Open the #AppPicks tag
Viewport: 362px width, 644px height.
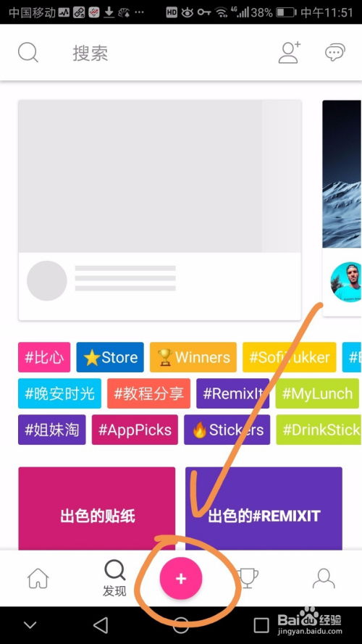click(x=135, y=430)
